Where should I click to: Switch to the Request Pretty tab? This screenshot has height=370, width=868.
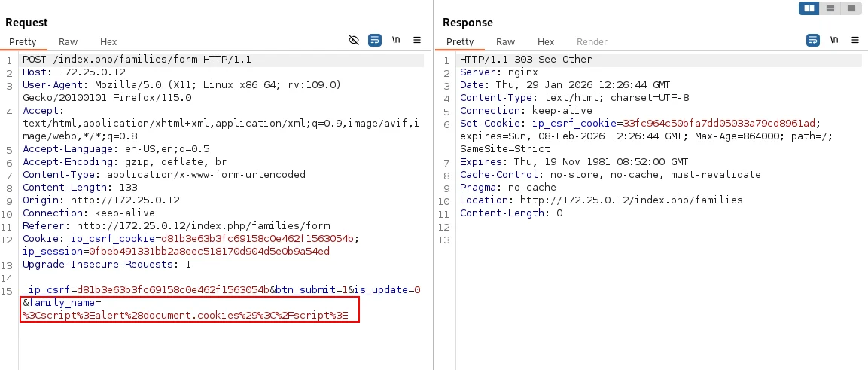pyautogui.click(x=23, y=41)
